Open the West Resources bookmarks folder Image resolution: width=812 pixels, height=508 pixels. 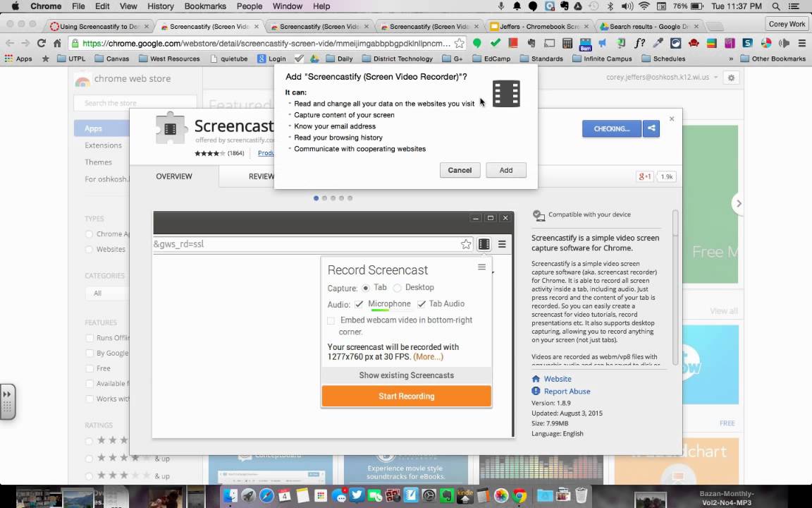[x=169, y=59]
